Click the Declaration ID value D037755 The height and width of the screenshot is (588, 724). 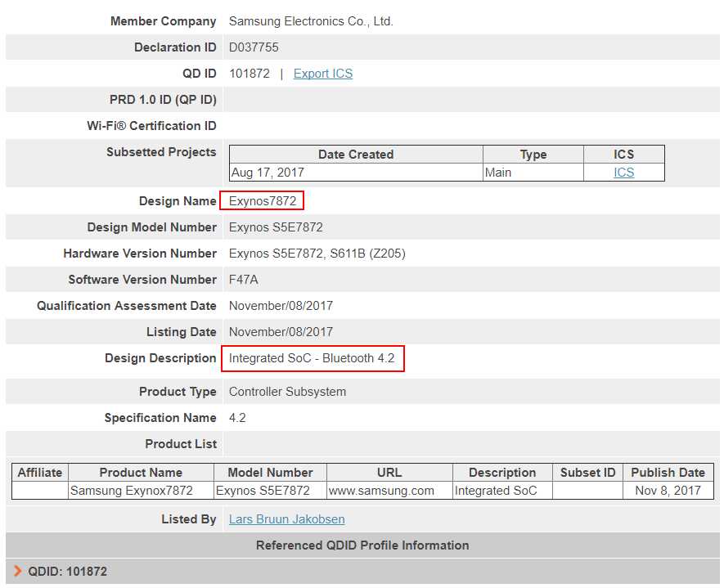click(x=254, y=47)
